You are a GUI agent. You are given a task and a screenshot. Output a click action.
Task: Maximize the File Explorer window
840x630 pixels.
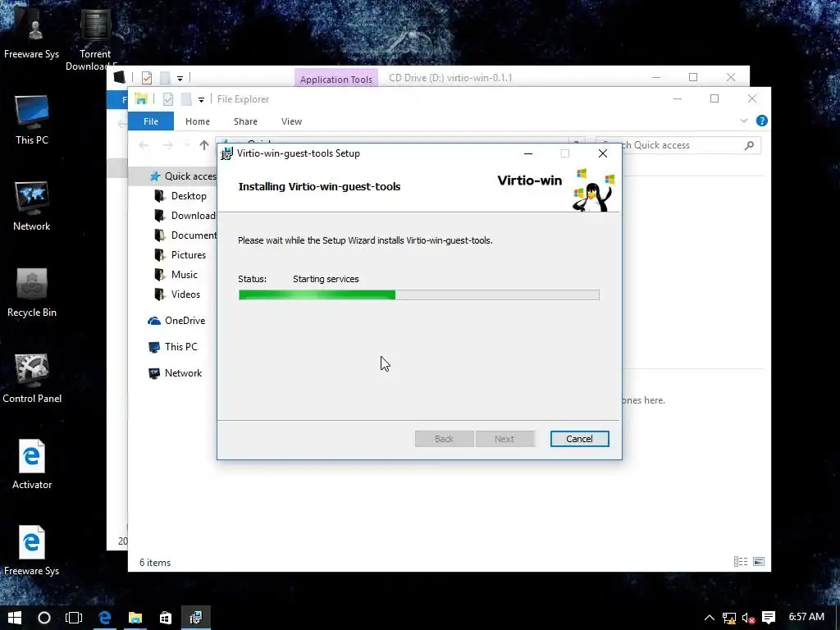pos(714,98)
